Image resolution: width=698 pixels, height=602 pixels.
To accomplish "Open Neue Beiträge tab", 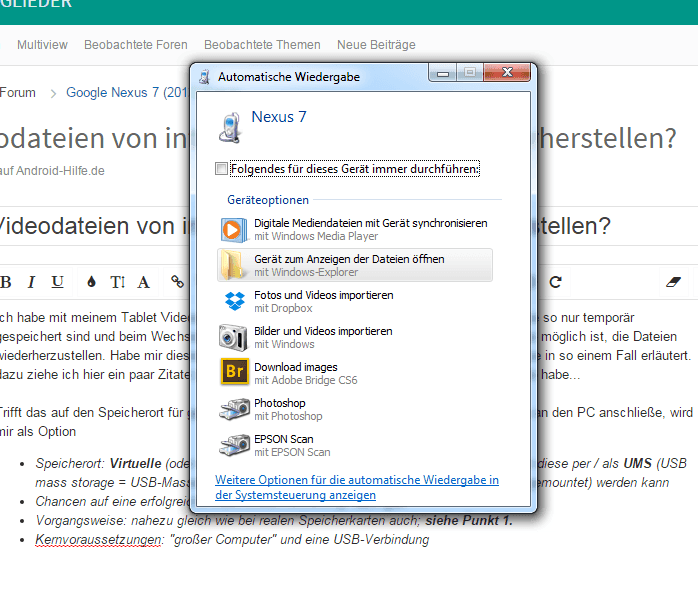I will 376,45.
